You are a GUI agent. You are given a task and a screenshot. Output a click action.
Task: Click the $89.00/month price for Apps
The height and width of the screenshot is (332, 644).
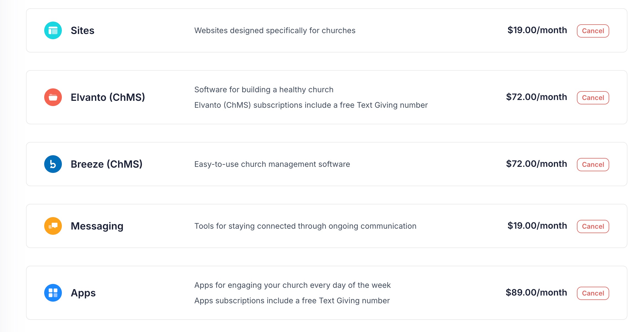[x=536, y=293]
